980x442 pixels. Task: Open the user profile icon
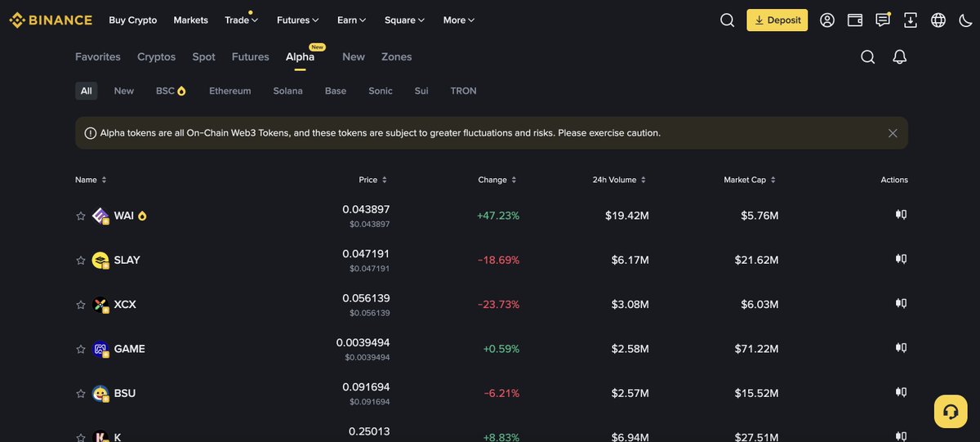click(x=827, y=20)
